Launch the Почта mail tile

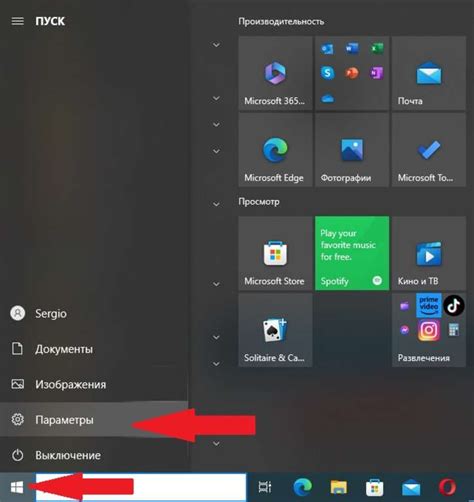(x=429, y=73)
